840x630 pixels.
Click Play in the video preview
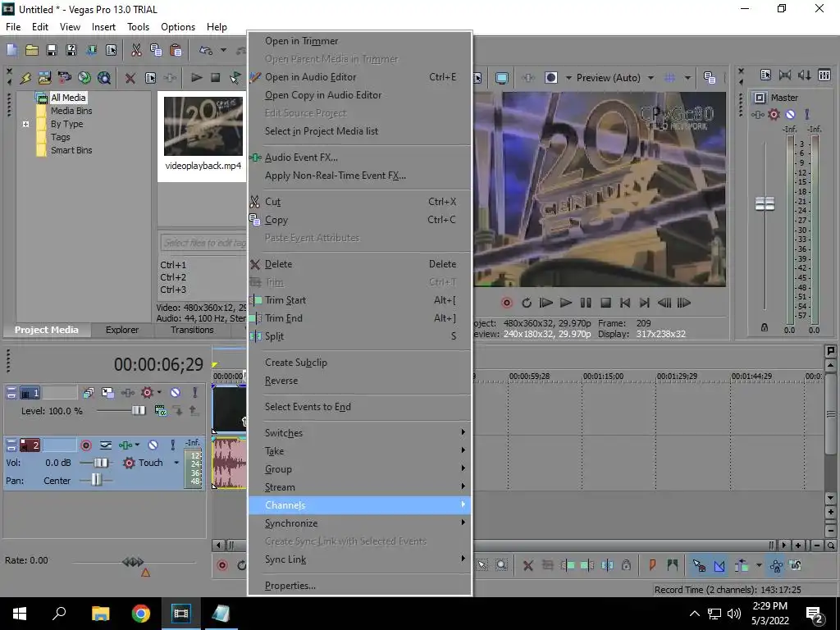(x=566, y=304)
